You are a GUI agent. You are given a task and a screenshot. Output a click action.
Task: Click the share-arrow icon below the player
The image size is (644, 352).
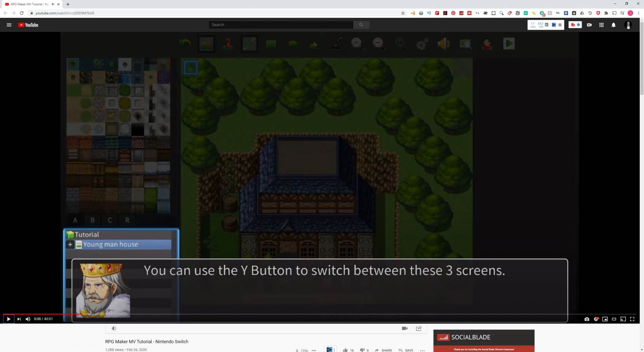419,328
